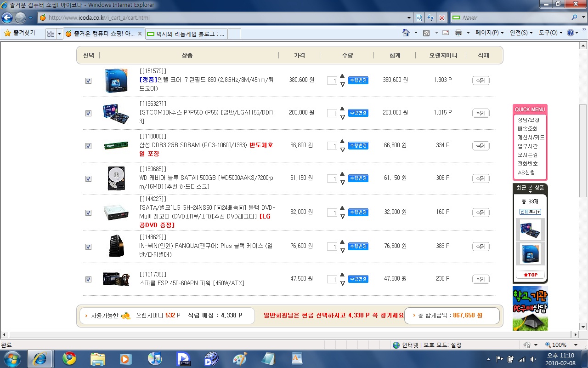Viewport: 588px width, 368px height.
Task: Open Windows Media Player from the taskbar
Action: pos(125,358)
